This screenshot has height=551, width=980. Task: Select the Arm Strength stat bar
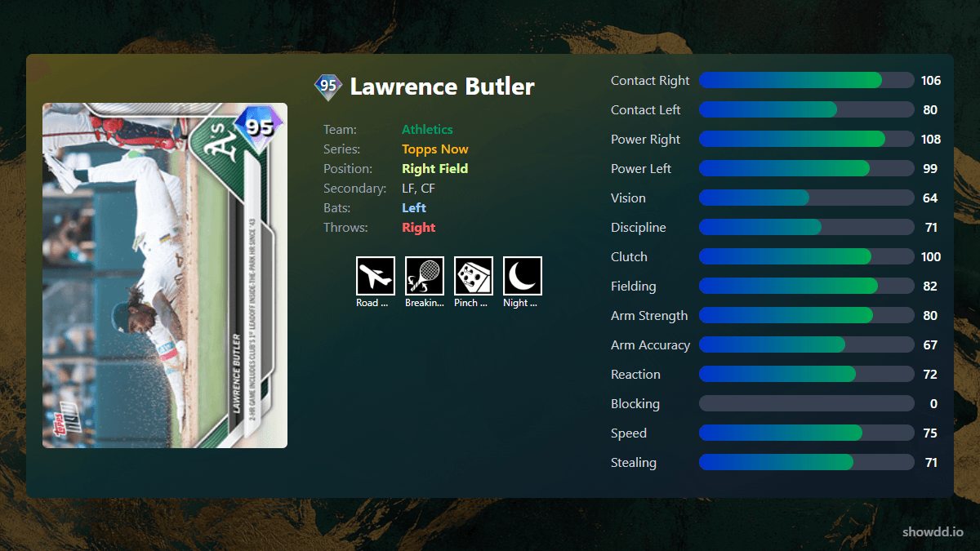(x=807, y=315)
